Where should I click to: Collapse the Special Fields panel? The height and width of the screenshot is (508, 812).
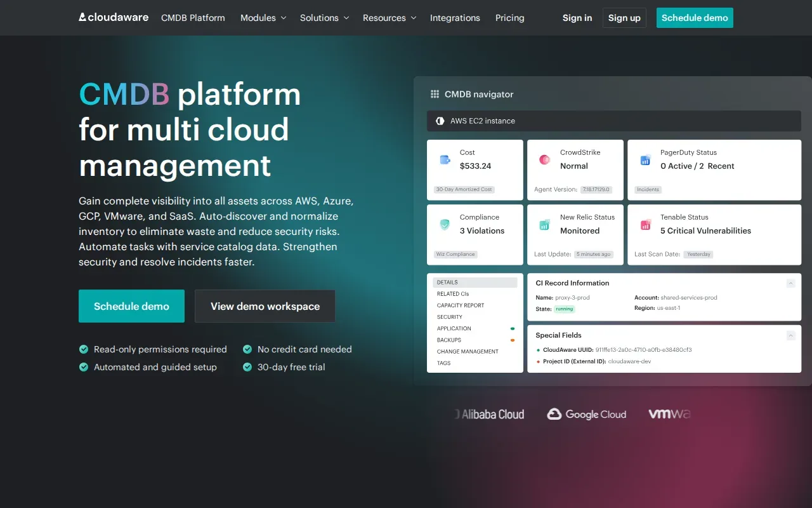(x=790, y=335)
